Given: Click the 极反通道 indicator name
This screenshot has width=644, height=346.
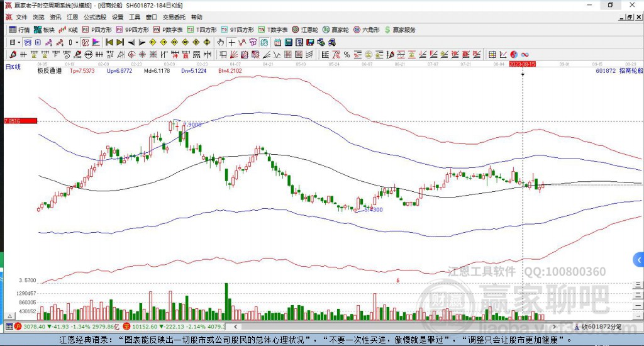Looking at the screenshot, I should pos(50,70).
